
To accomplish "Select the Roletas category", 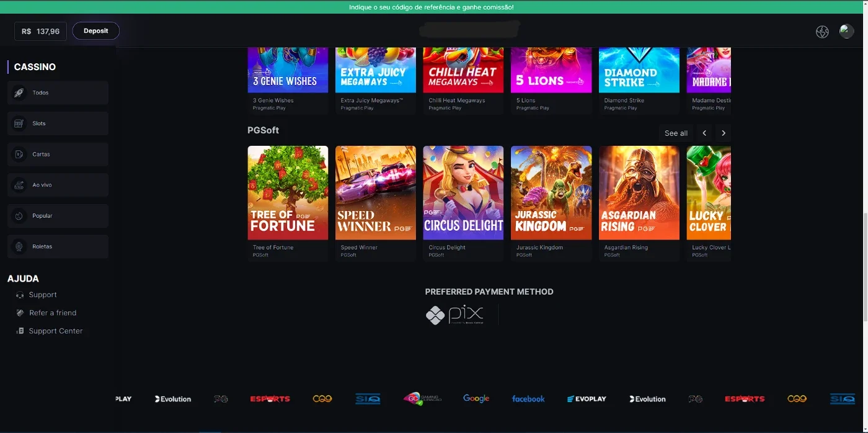I will pos(58,246).
